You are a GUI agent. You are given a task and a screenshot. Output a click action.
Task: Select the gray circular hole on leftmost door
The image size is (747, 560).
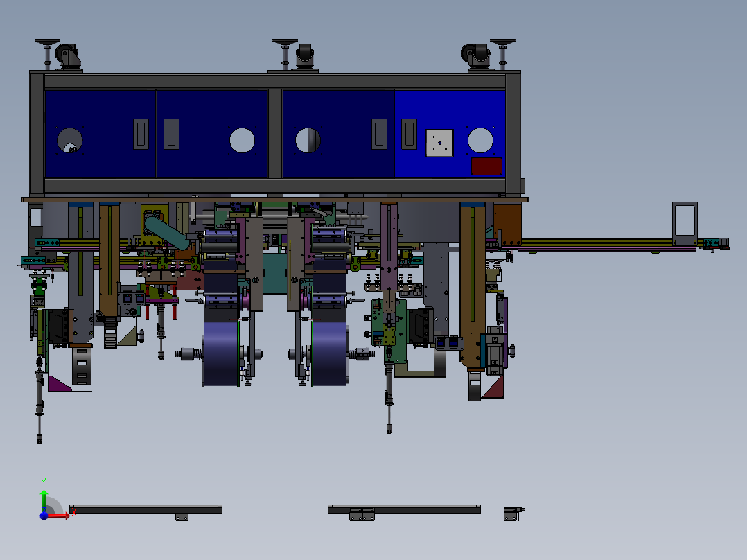coord(69,140)
